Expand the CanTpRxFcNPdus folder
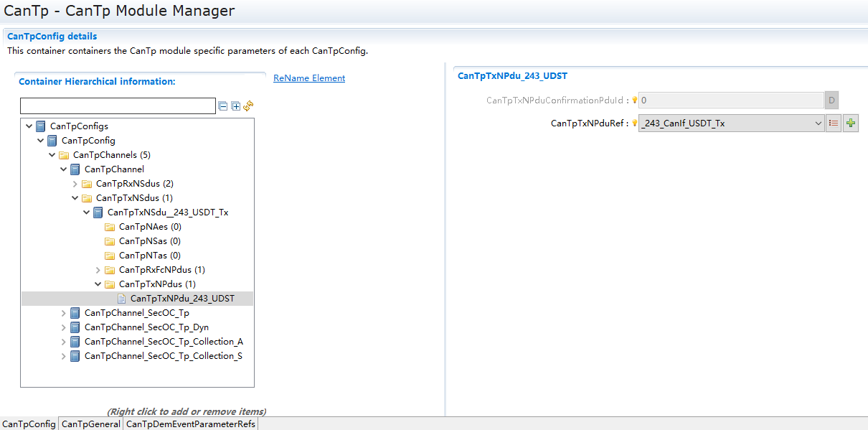Viewport: 868px width, 430px height. [x=98, y=270]
